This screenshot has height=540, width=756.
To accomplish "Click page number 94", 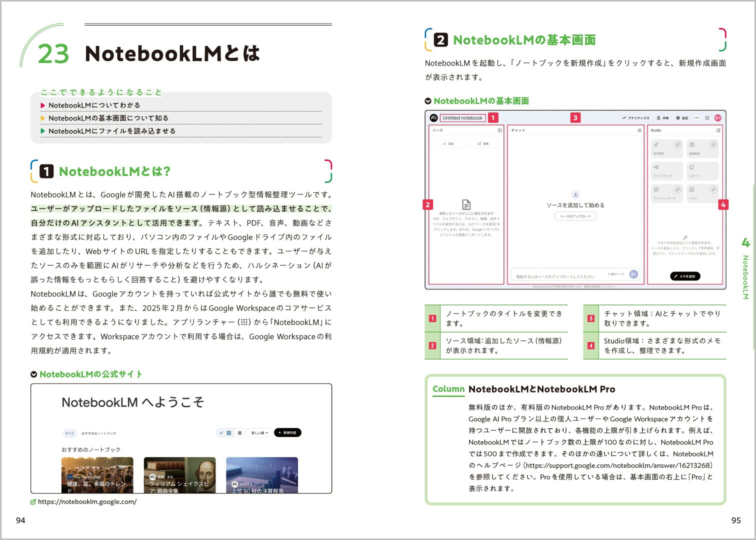I will (20, 520).
